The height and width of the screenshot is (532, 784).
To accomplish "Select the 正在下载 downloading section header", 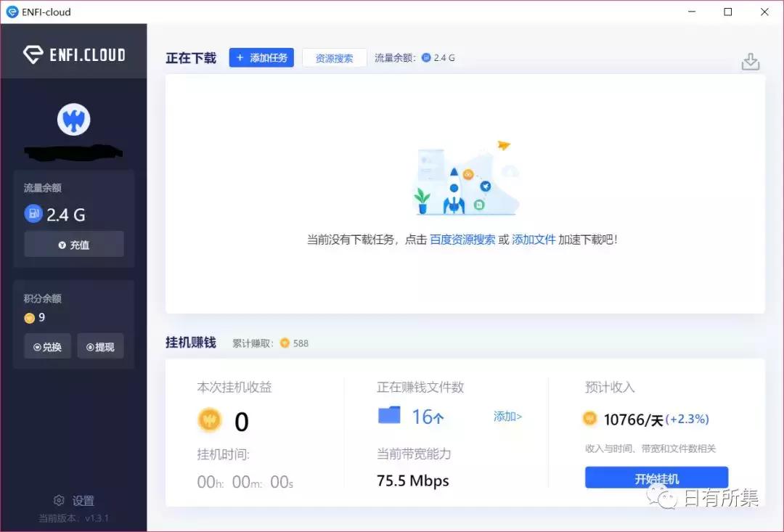I will (190, 57).
